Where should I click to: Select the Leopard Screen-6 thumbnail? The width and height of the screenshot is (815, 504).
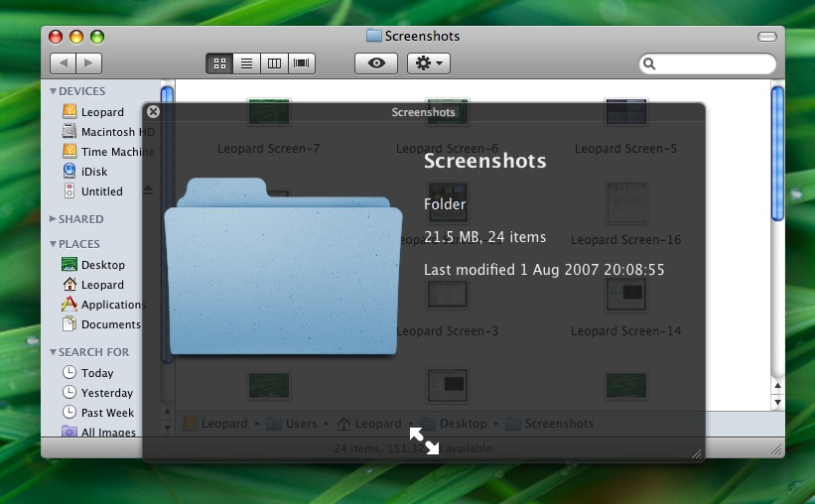click(x=447, y=112)
